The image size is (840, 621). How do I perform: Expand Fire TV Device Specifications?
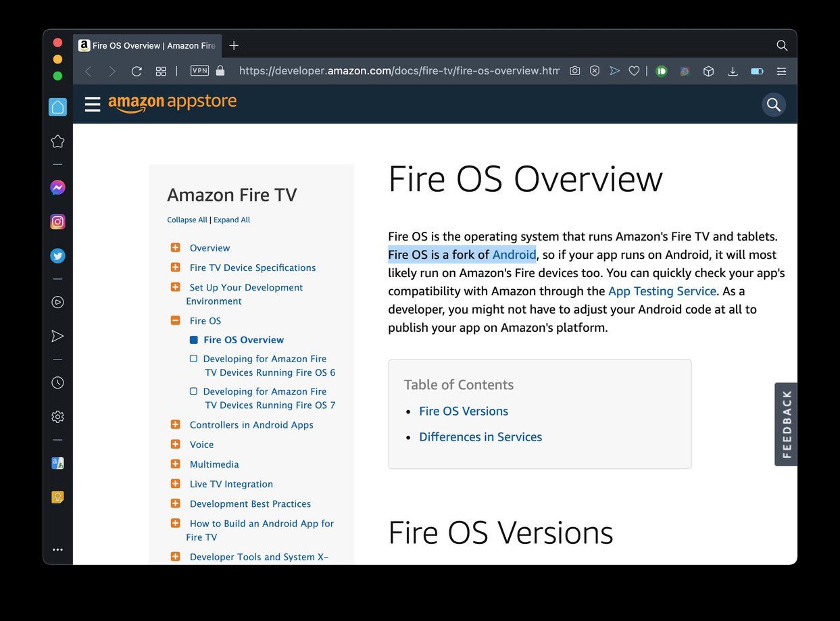175,268
